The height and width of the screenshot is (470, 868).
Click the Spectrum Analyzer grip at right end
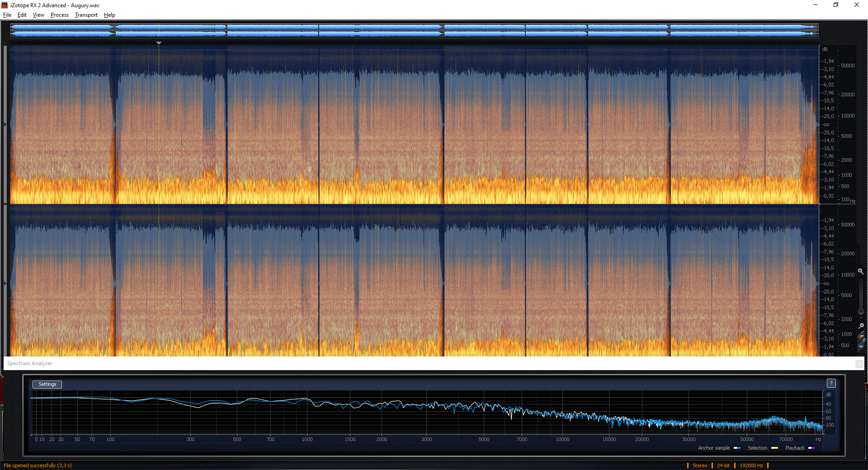coord(859,363)
